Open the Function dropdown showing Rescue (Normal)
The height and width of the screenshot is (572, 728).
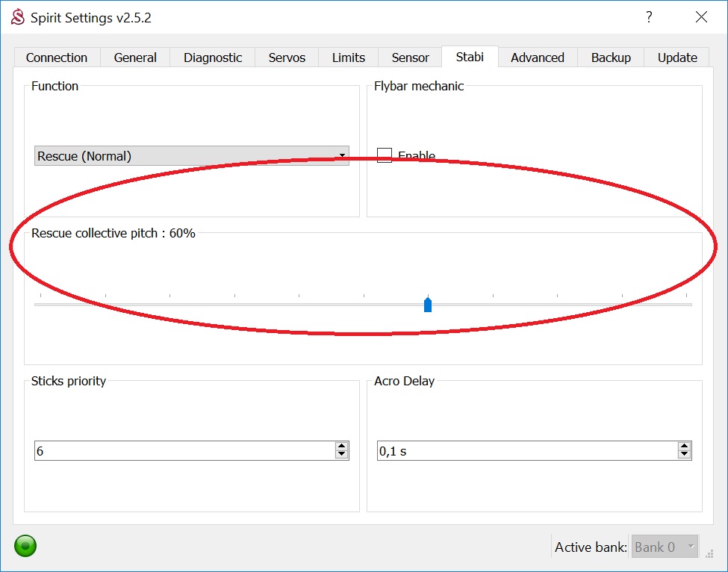[x=191, y=156]
